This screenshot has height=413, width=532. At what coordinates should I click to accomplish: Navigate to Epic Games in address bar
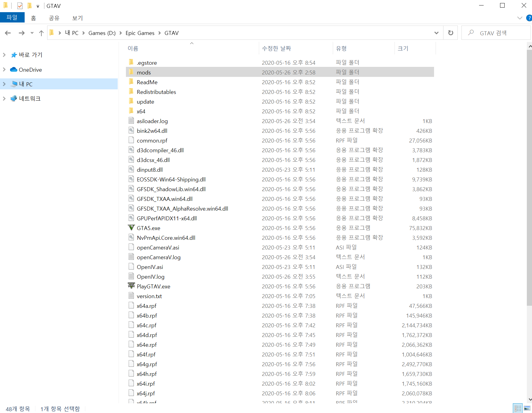tap(140, 33)
